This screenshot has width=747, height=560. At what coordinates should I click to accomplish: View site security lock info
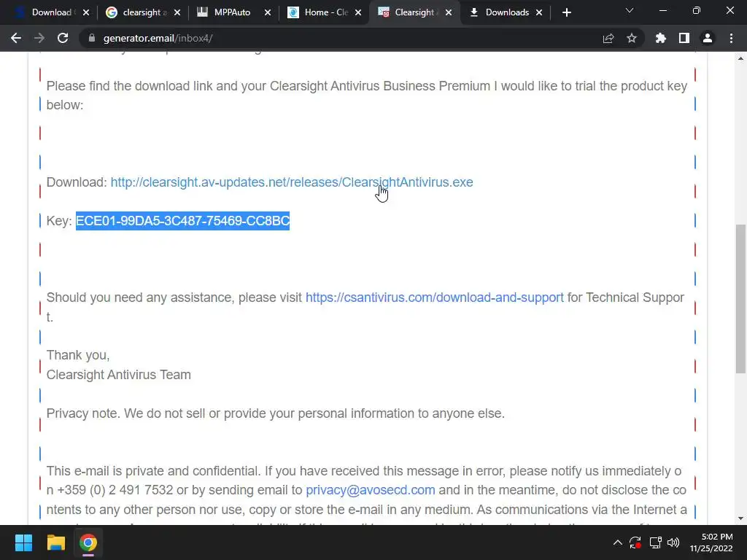click(x=92, y=38)
